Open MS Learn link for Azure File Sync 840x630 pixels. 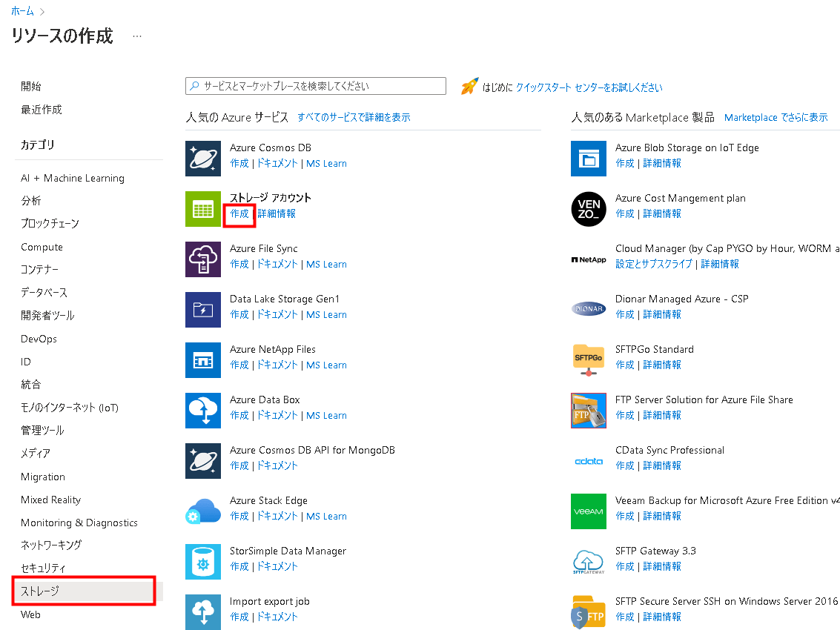(326, 264)
